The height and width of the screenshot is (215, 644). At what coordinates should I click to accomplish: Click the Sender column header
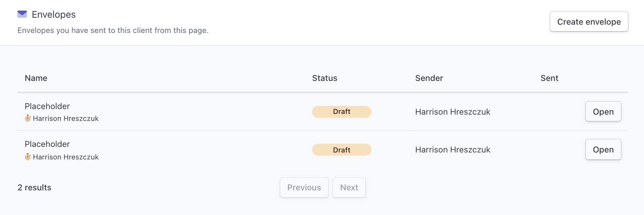point(429,78)
